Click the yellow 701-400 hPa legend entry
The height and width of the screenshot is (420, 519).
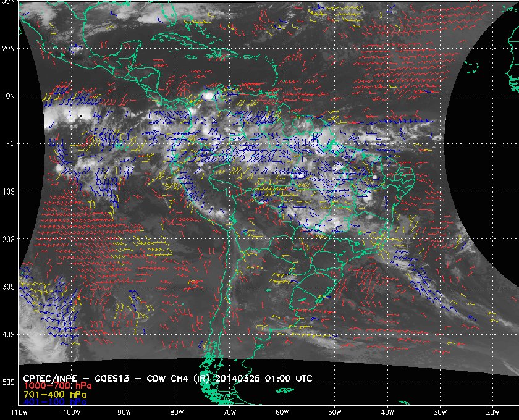tap(55, 395)
